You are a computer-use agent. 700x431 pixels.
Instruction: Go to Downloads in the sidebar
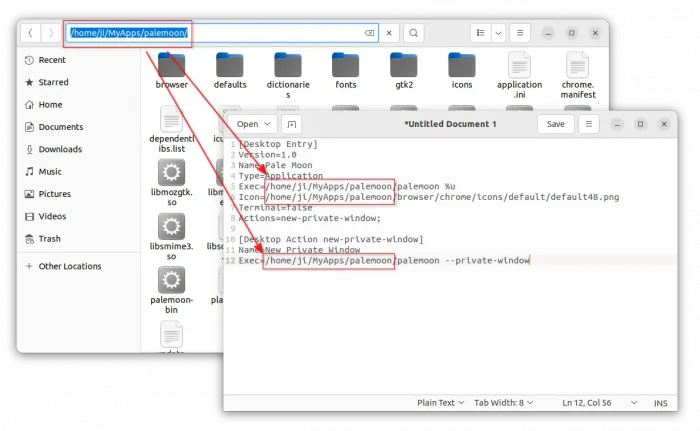click(x=60, y=149)
